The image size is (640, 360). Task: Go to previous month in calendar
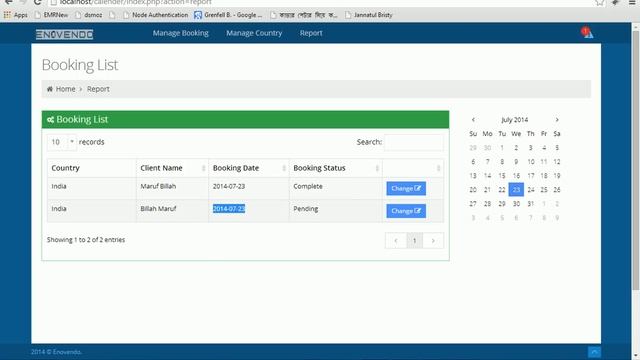pyautogui.click(x=473, y=120)
